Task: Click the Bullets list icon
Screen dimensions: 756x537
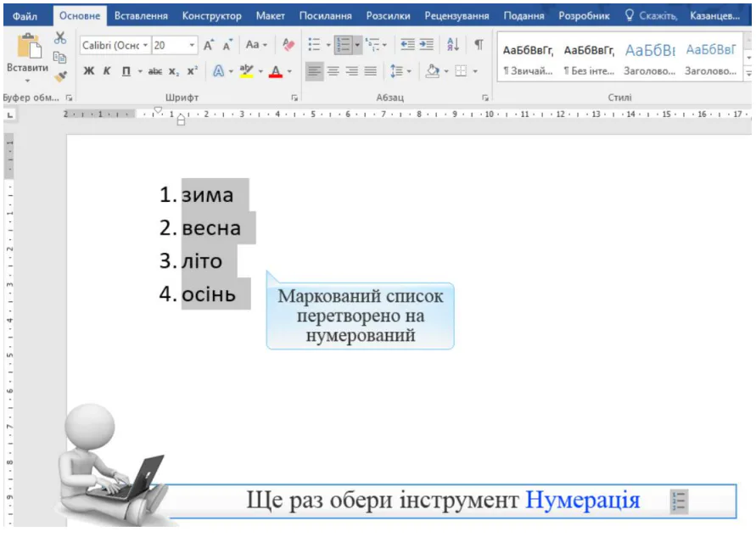Action: [314, 45]
